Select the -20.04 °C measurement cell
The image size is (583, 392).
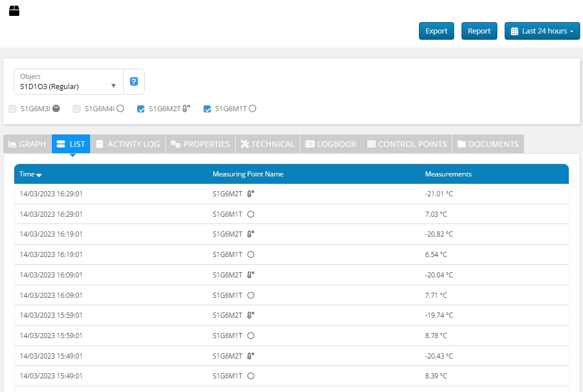(x=439, y=275)
